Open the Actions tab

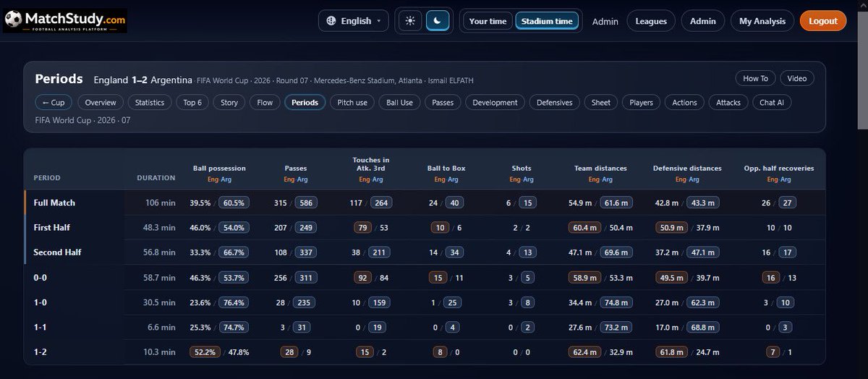(x=684, y=103)
